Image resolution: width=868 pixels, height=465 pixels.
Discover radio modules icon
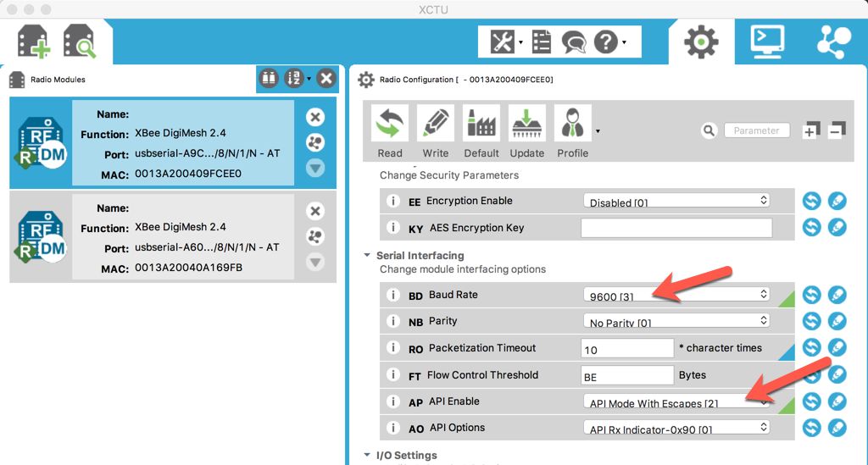click(79, 41)
